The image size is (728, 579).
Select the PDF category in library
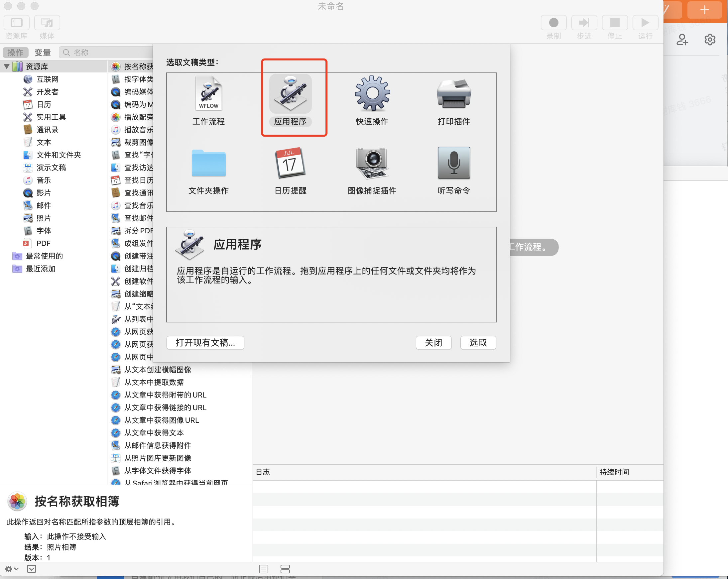[x=54, y=243]
